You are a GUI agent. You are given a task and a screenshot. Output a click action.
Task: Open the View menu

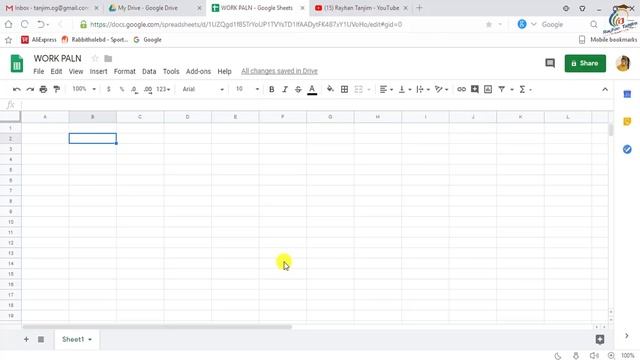click(76, 71)
